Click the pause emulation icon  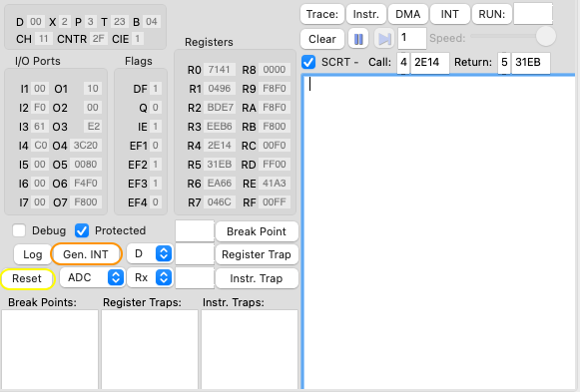358,39
